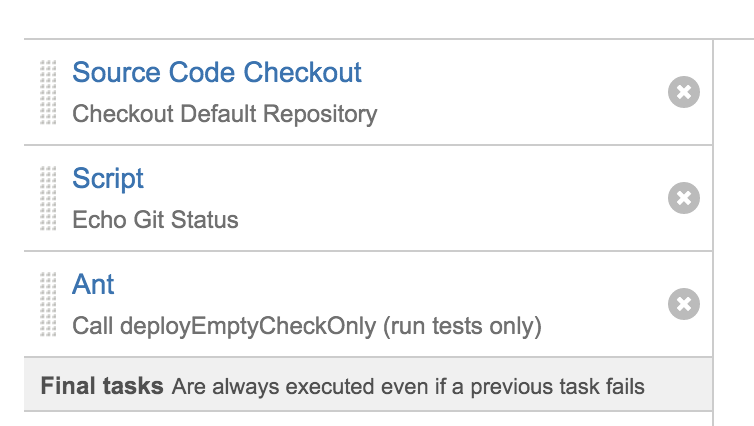Click the Checkout Default Repository description
Screen dimensions: 754x426
point(225,114)
